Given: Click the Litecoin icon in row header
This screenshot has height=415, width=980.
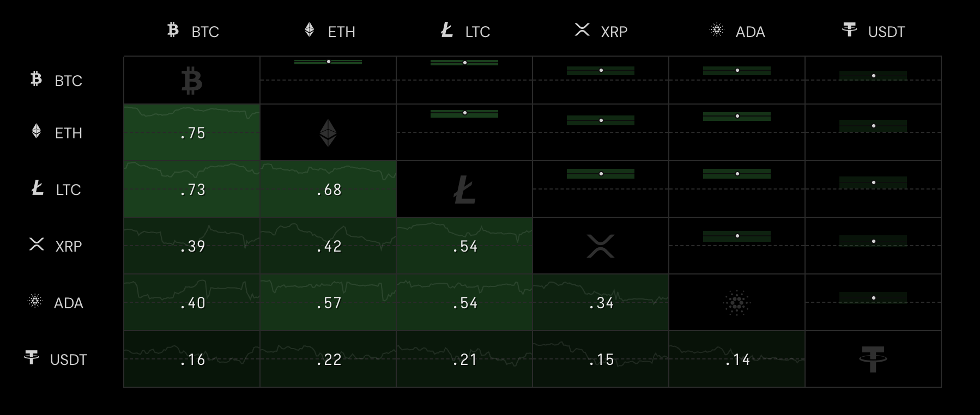Looking at the screenshot, I should (37, 188).
